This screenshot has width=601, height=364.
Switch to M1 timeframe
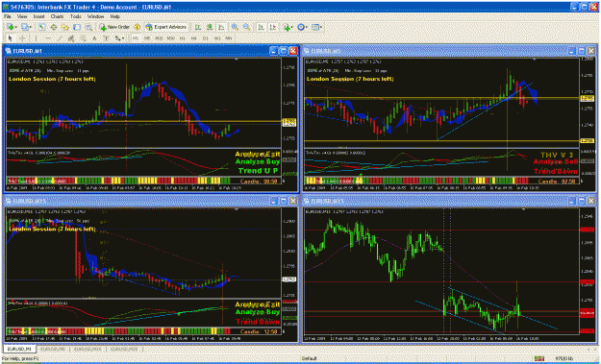[x=136, y=38]
